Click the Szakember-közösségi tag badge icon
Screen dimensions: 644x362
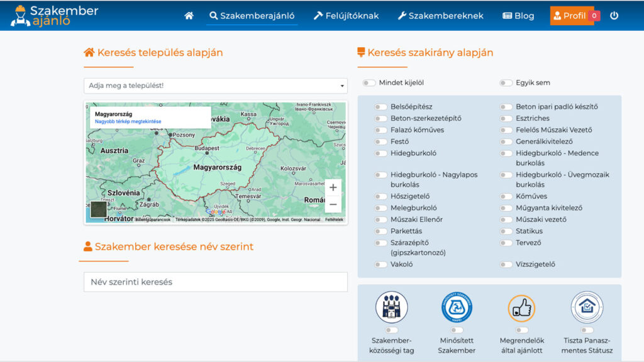(392, 307)
